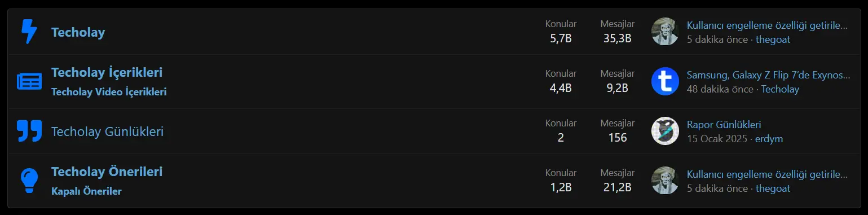Click thegoat's avatar in the Techolay Önerileri row
The width and height of the screenshot is (868, 215).
pyautogui.click(x=665, y=181)
